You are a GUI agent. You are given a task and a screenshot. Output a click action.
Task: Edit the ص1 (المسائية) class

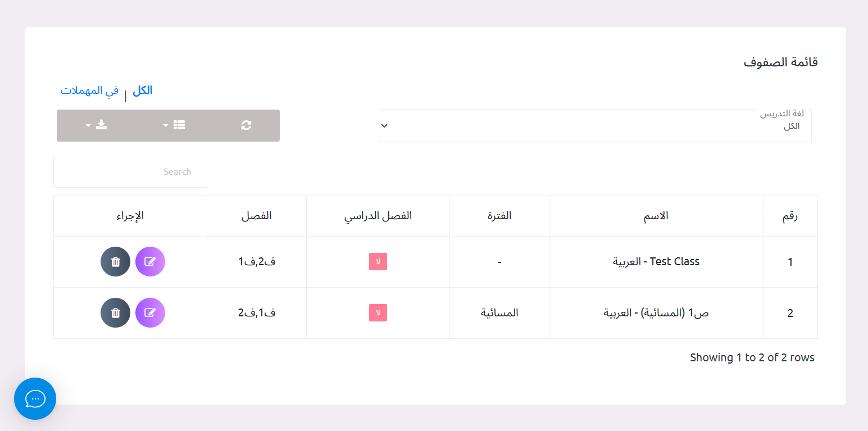150,312
